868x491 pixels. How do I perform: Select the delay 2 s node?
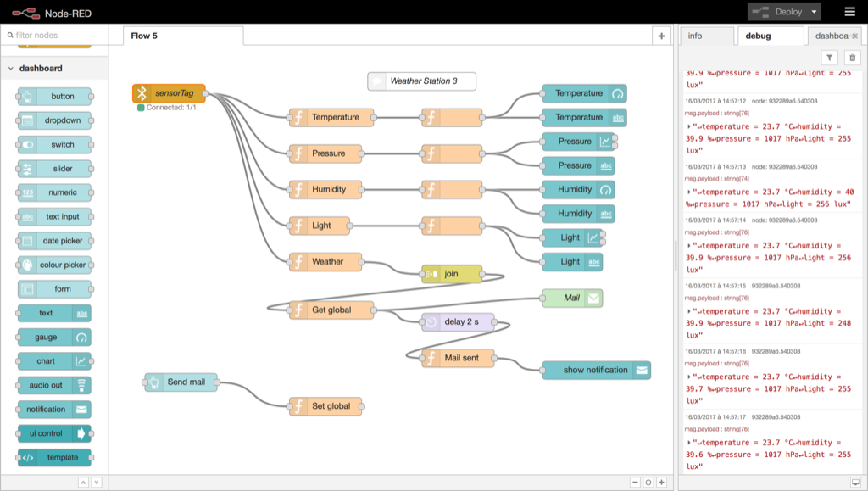click(457, 321)
